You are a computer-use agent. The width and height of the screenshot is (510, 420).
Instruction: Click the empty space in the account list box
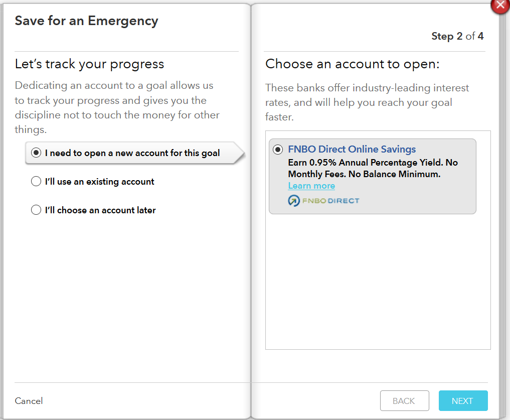[x=377, y=281]
